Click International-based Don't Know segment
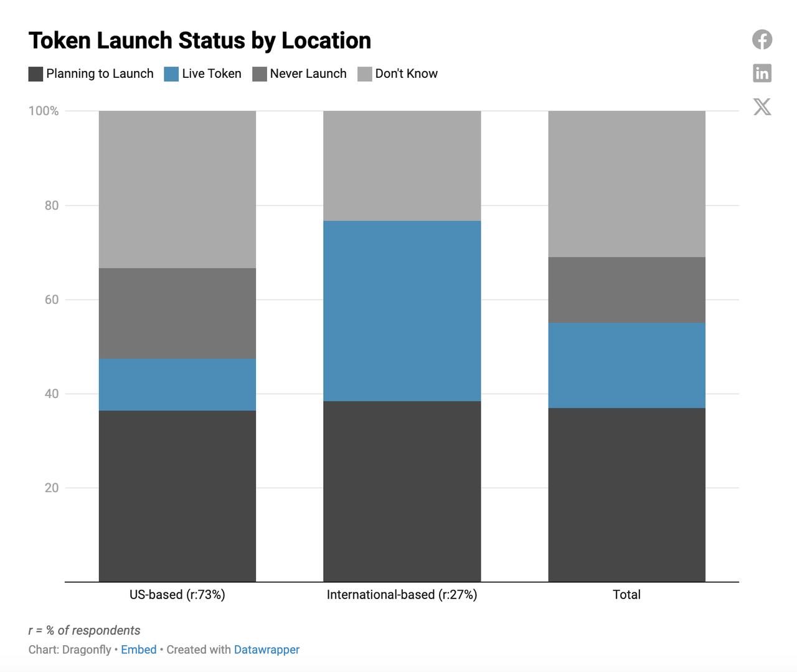The height and width of the screenshot is (672, 797). (402, 166)
